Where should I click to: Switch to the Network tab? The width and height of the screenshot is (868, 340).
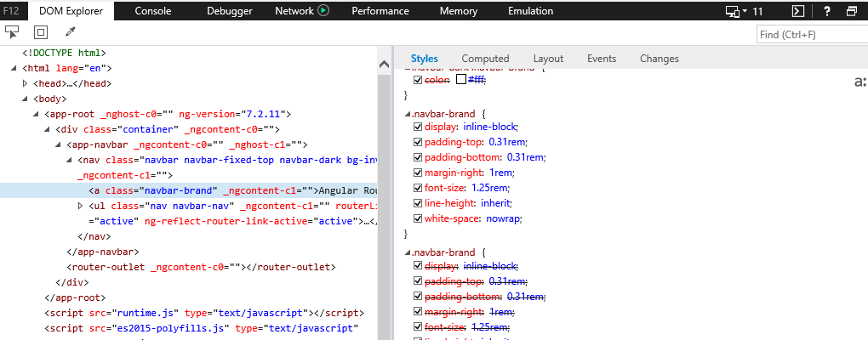tap(294, 11)
